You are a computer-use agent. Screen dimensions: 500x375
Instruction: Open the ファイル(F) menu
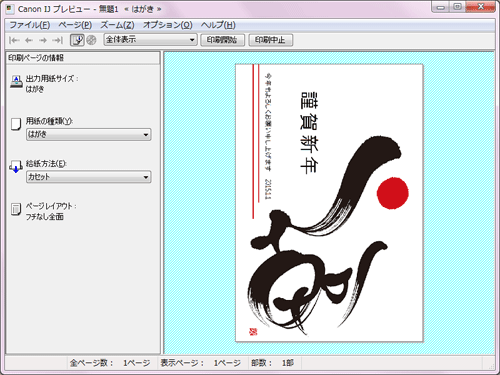(x=30, y=25)
